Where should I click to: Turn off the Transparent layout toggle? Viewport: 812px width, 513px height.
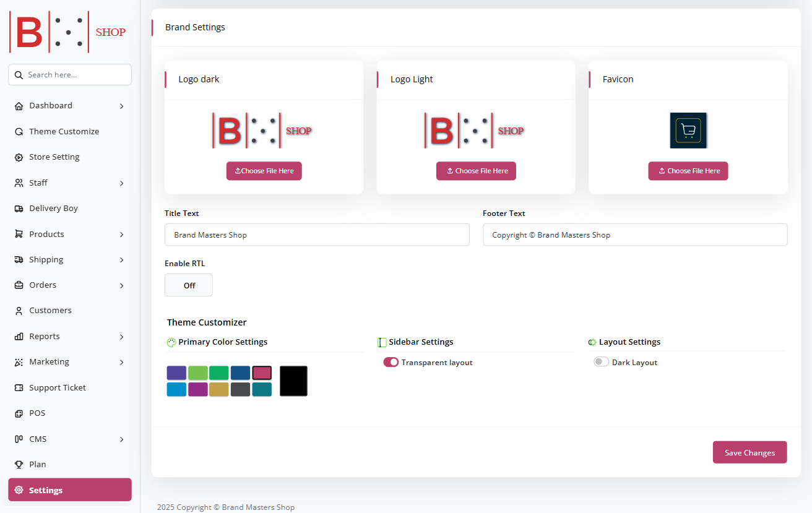pos(391,362)
